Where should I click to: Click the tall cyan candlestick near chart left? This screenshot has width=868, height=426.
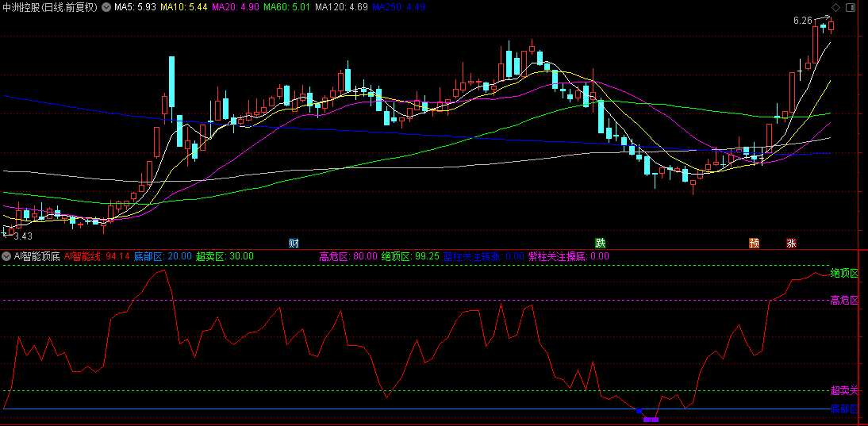[171, 82]
